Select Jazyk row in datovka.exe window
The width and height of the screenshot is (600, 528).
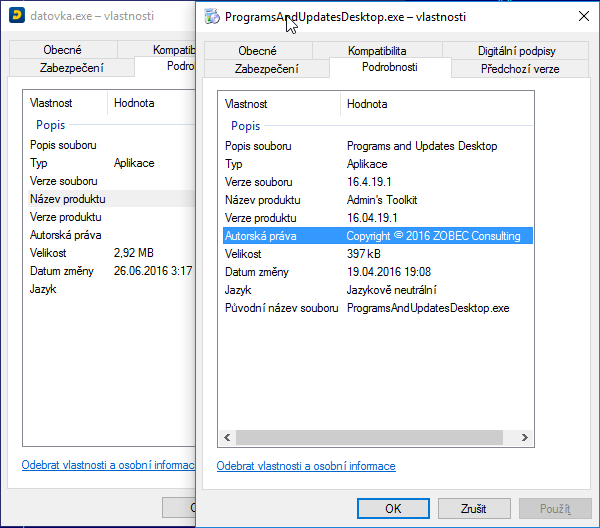click(x=112, y=289)
